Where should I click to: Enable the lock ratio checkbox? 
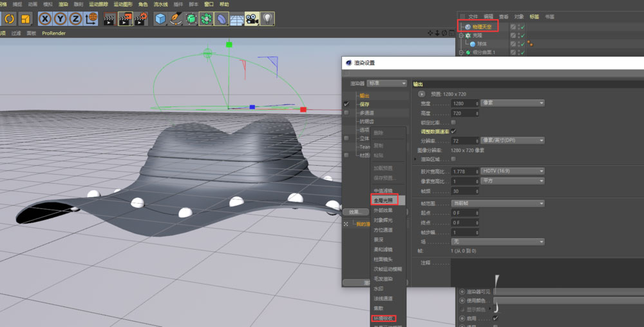pyautogui.click(x=454, y=122)
